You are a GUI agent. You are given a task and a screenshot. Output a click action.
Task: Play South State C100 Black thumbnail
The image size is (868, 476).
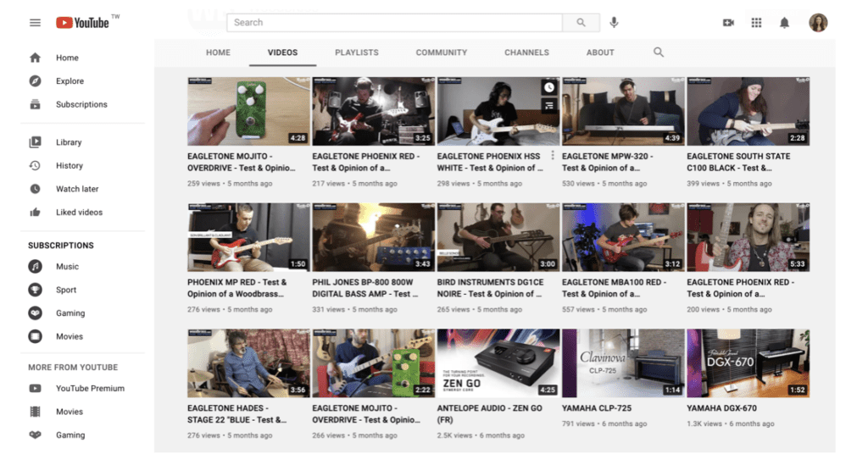click(748, 111)
